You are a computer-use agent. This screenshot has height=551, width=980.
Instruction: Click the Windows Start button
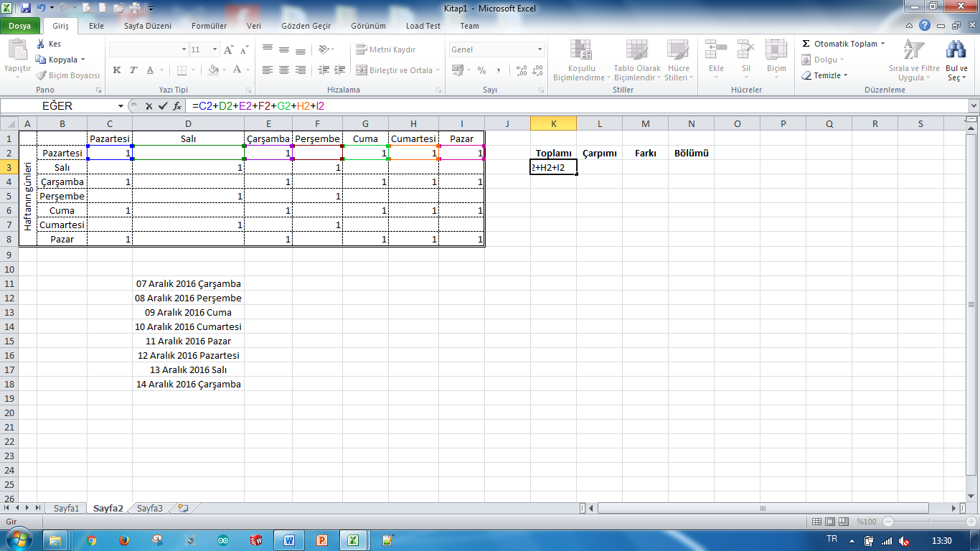point(19,539)
